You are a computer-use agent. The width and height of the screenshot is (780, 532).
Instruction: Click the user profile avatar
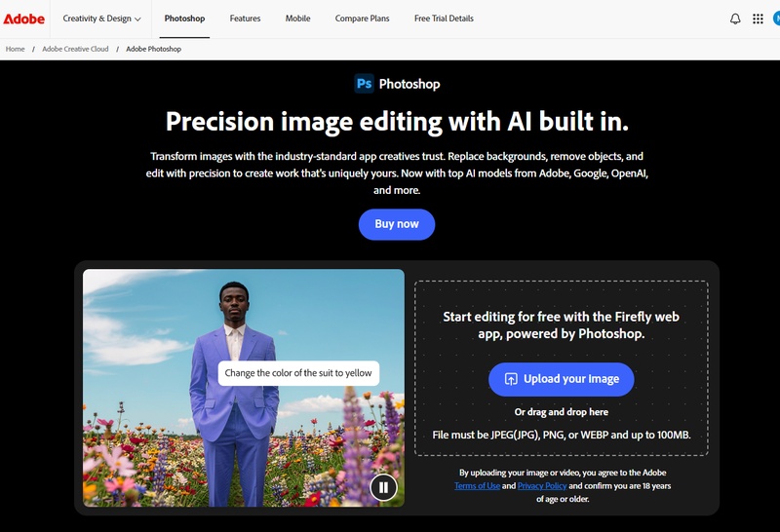click(776, 19)
